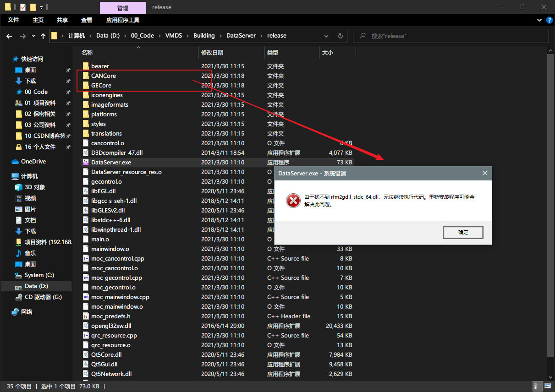This screenshot has height=392, width=555.
Task: Click the 网络 network icon
Action: click(15, 311)
